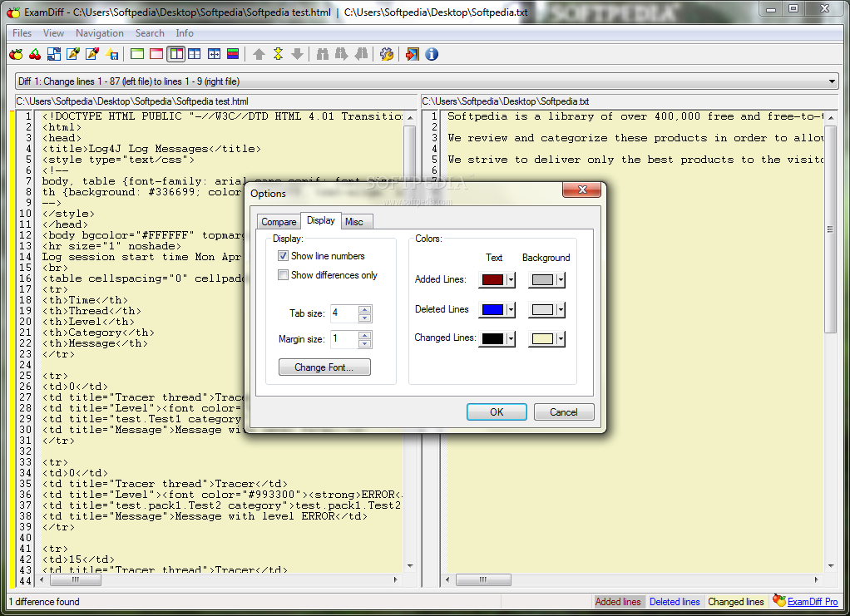This screenshot has height=616, width=850.
Task: Click the Tab size input field
Action: [344, 313]
